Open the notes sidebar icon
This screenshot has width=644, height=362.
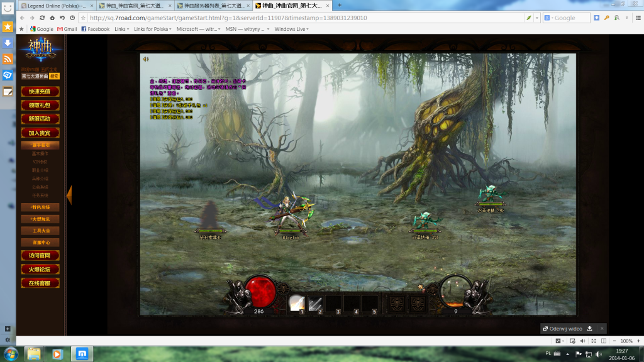(x=8, y=92)
